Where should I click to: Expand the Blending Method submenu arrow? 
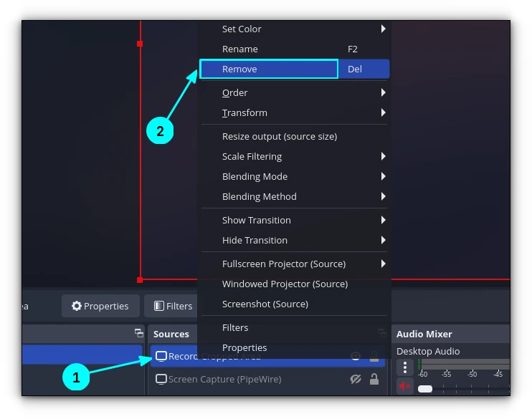383,196
